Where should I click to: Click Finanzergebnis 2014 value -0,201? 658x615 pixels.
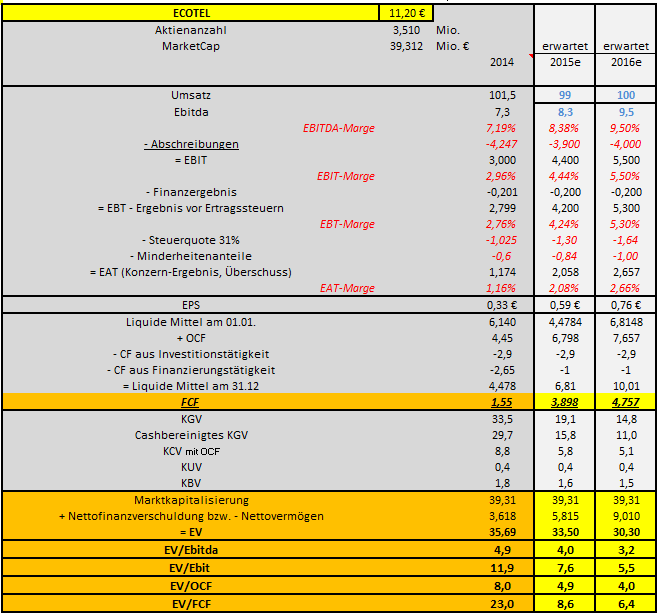(502, 192)
